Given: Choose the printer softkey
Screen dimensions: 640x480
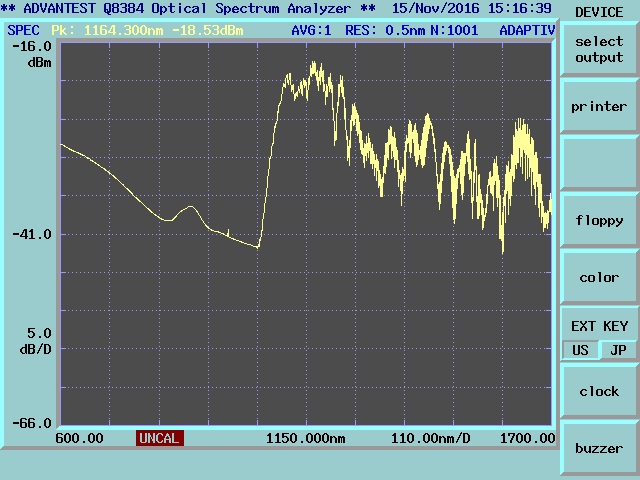Looking at the screenshot, I should [599, 107].
